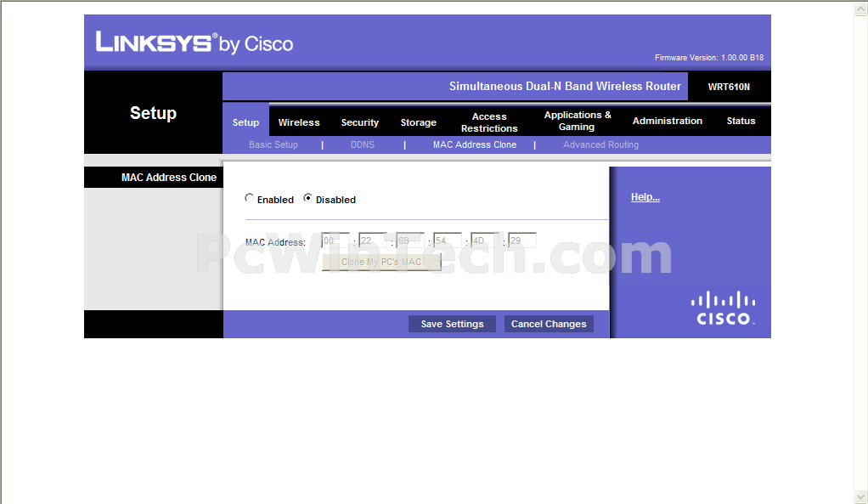The image size is (868, 504).
Task: Click MAC address fifth octet field 4D
Action: [485, 241]
